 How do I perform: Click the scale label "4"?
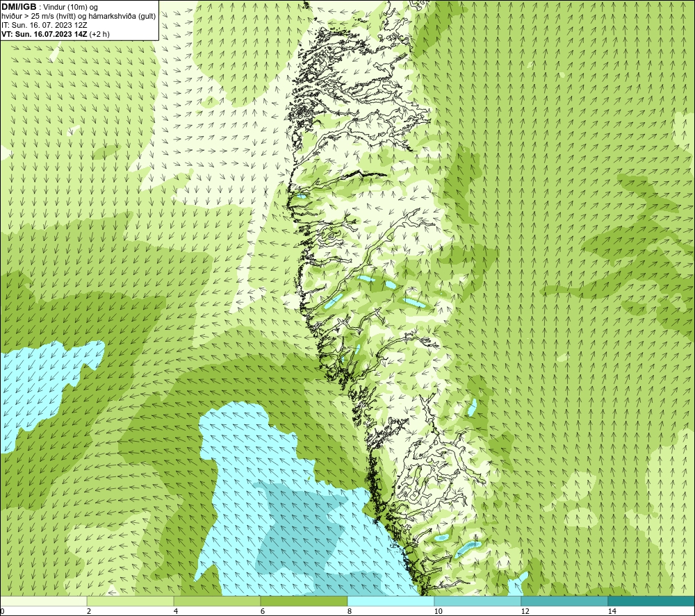[176, 611]
